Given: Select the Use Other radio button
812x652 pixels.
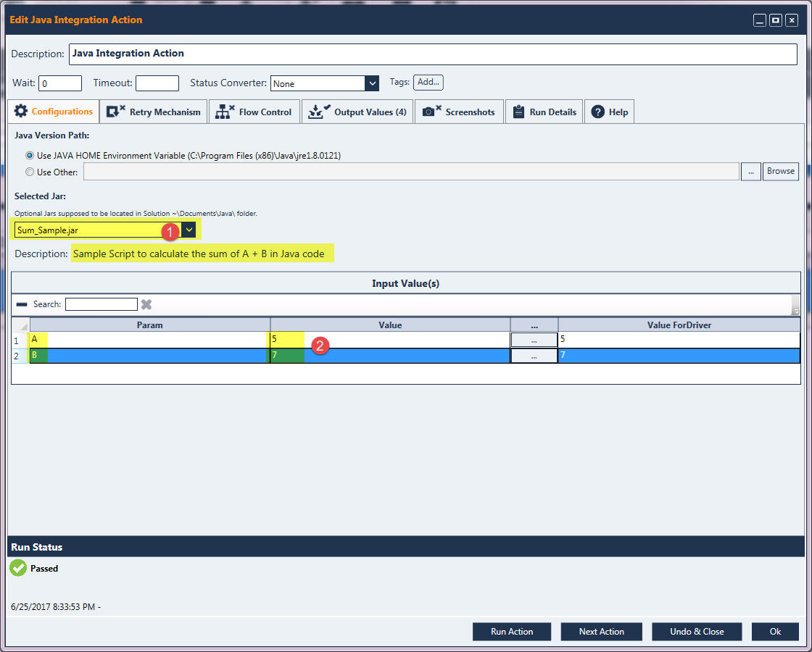Looking at the screenshot, I should tap(30, 172).
